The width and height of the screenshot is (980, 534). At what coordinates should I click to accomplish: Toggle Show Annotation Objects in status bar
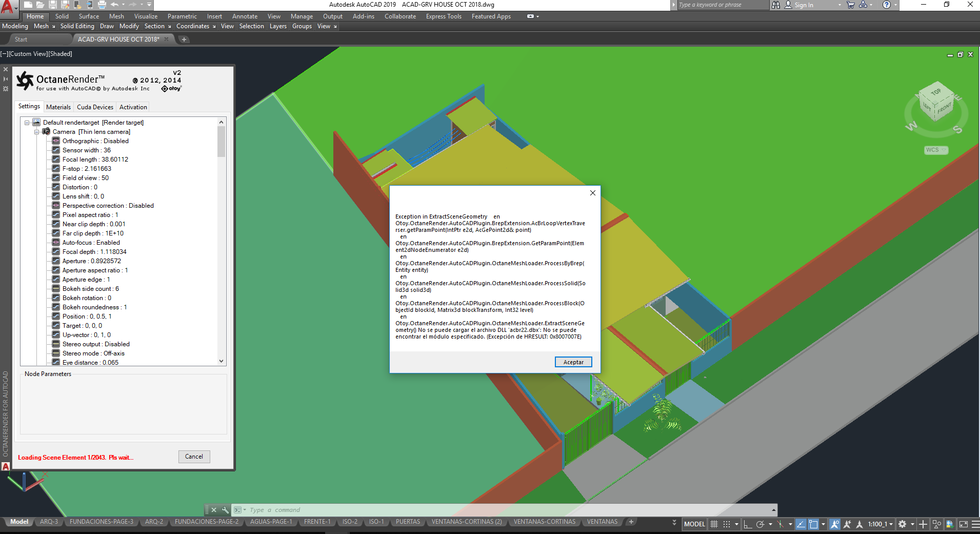pos(835,524)
